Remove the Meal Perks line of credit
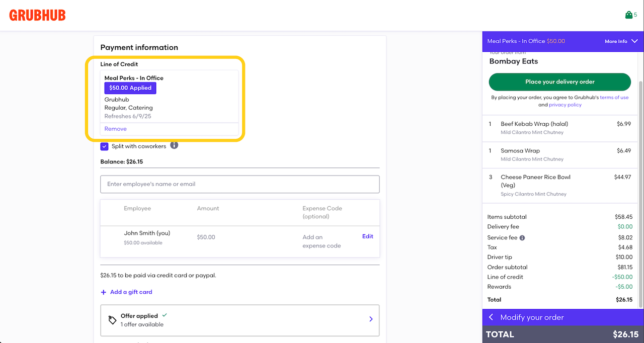 pos(115,129)
